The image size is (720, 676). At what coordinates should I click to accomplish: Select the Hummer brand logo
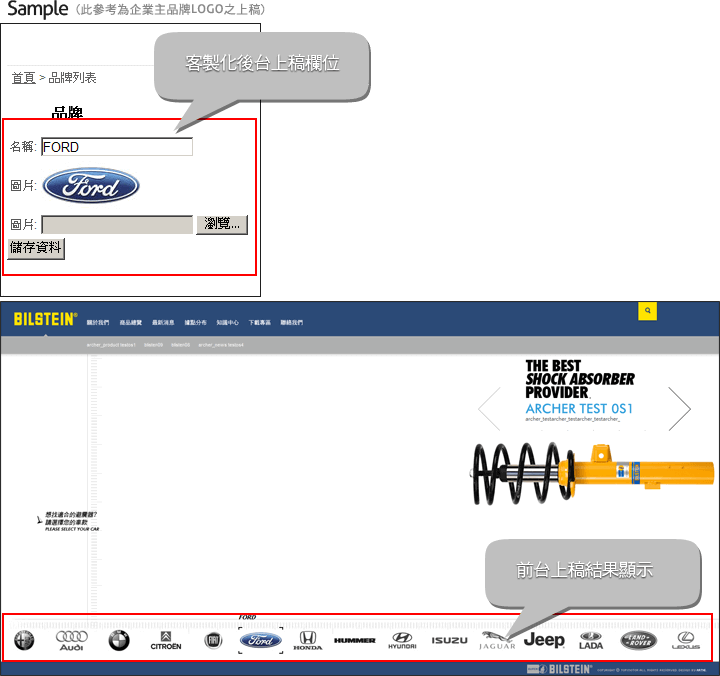click(x=354, y=640)
